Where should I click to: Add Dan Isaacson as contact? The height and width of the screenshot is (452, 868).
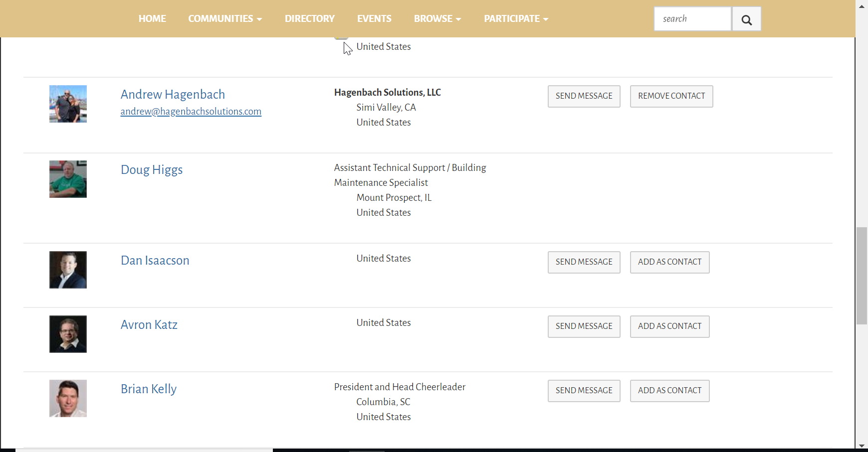[670, 262]
